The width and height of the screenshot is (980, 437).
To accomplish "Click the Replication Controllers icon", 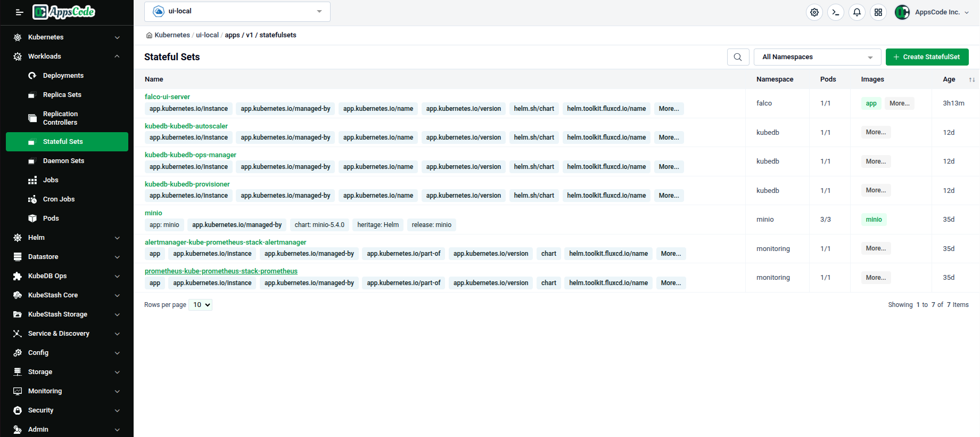I will click(x=32, y=118).
